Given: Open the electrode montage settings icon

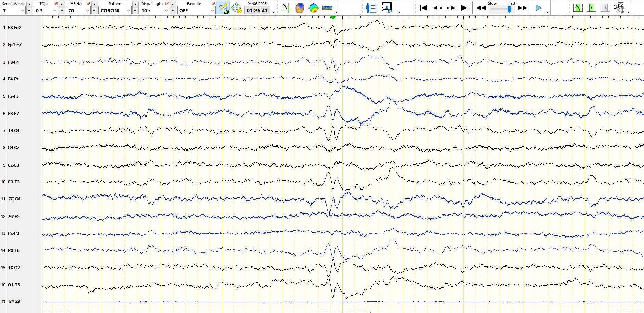Looking at the screenshot, I should click(237, 8).
